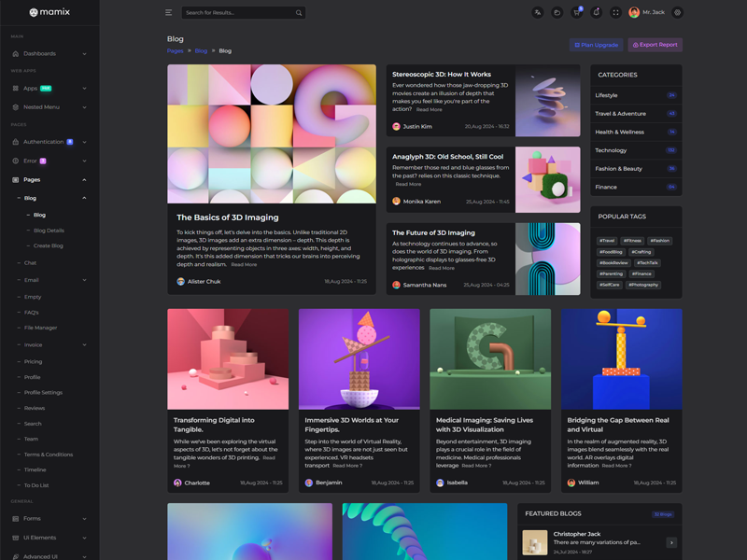Image resolution: width=747 pixels, height=560 pixels.
Task: Toggle the sidebar hamburger menu icon
Action: (x=168, y=13)
